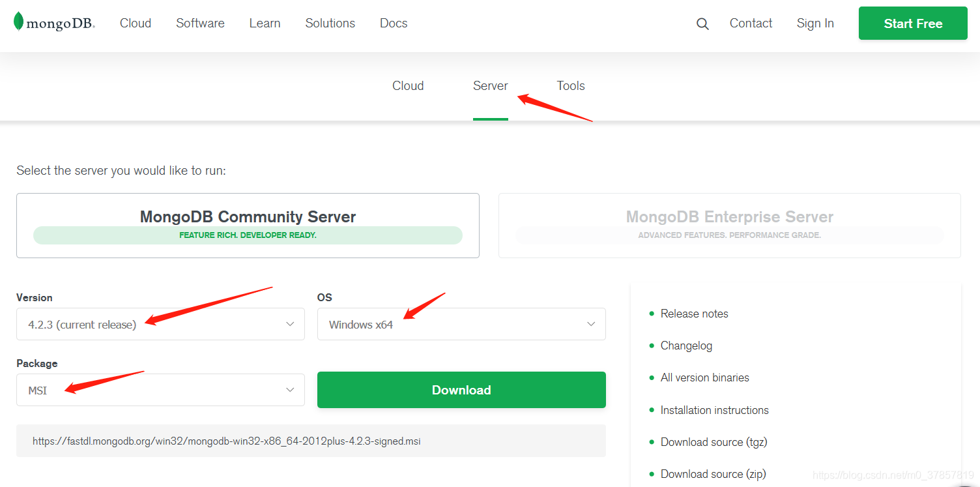Switch to the Cloud download tab
Screen dimensions: 980x487
point(408,85)
